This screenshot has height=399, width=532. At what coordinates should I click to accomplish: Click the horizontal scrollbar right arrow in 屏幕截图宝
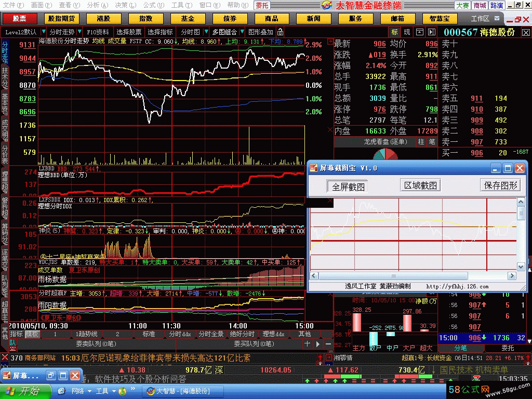512,276
